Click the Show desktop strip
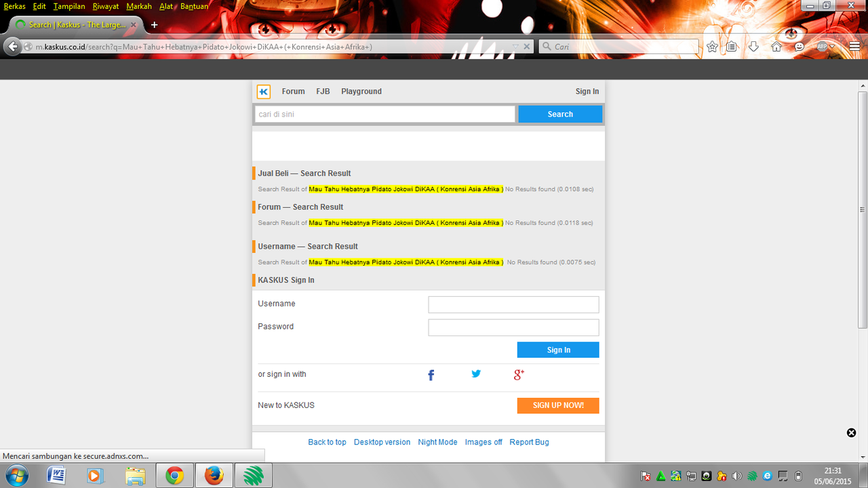The height and width of the screenshot is (488, 868). tap(864, 476)
